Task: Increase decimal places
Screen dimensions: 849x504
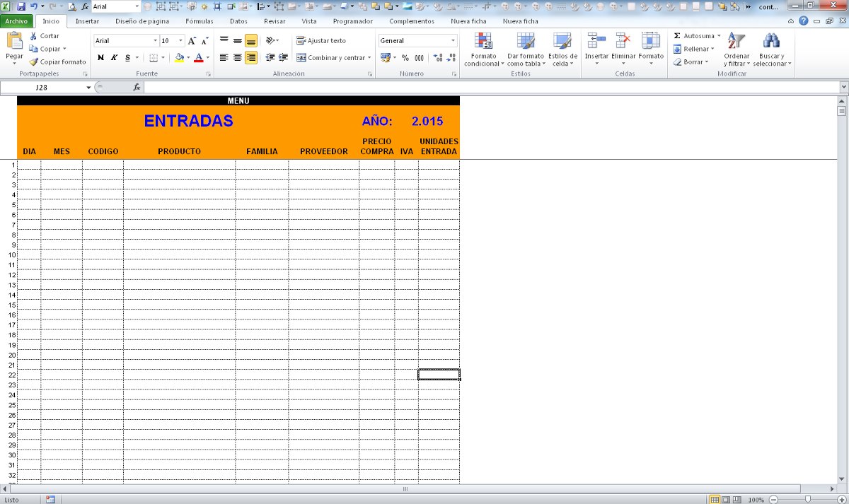Action: coord(437,58)
